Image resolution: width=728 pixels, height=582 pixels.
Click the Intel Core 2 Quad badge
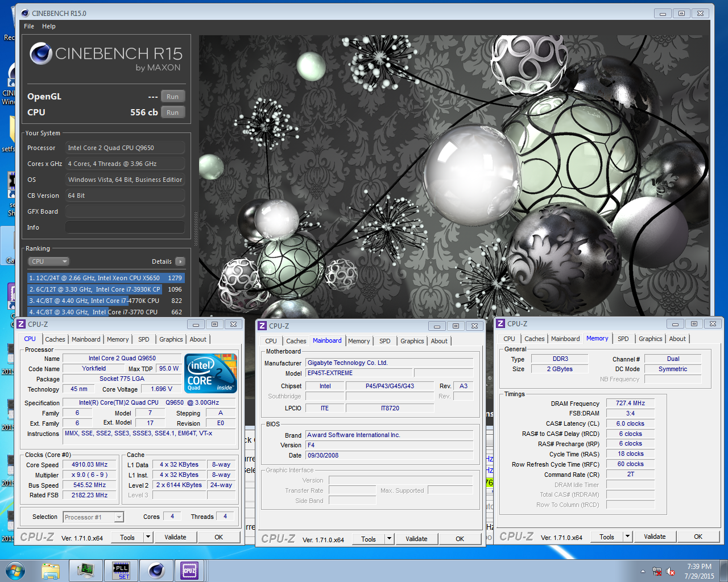tap(211, 373)
